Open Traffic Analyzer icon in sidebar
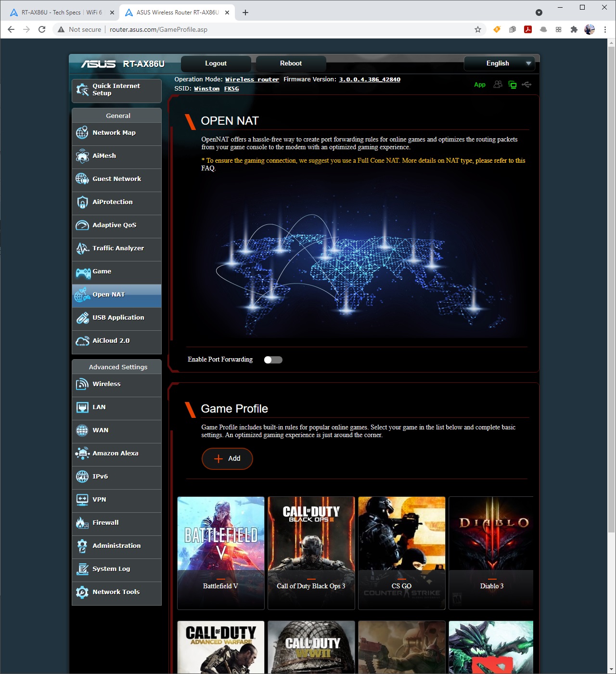Viewport: 616px width, 674px height. coord(82,248)
